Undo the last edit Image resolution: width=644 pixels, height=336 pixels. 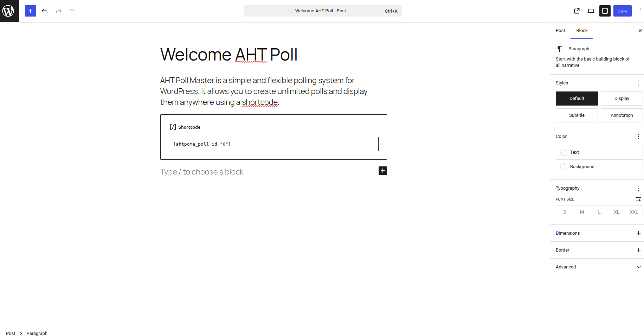(45, 11)
